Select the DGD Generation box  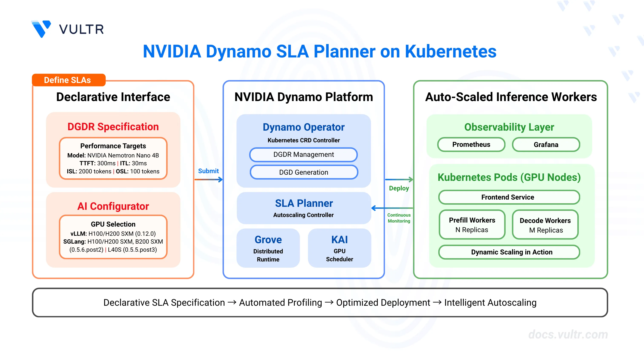(x=303, y=172)
